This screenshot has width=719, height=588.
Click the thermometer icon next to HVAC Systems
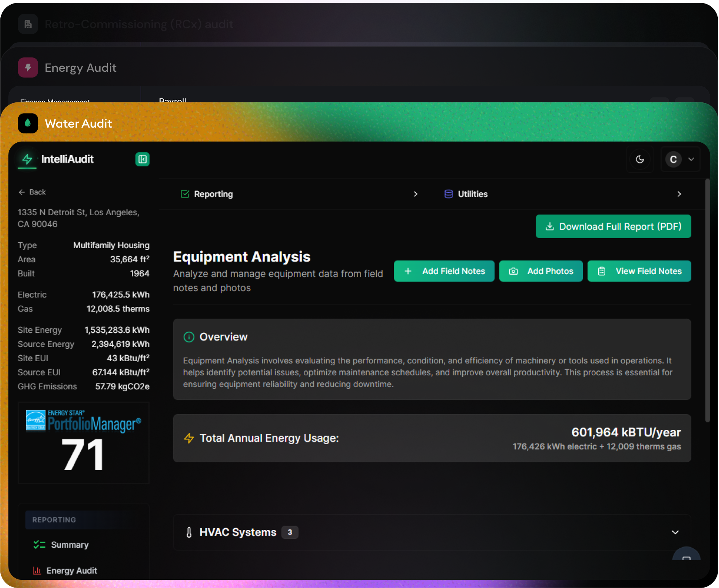tap(189, 532)
